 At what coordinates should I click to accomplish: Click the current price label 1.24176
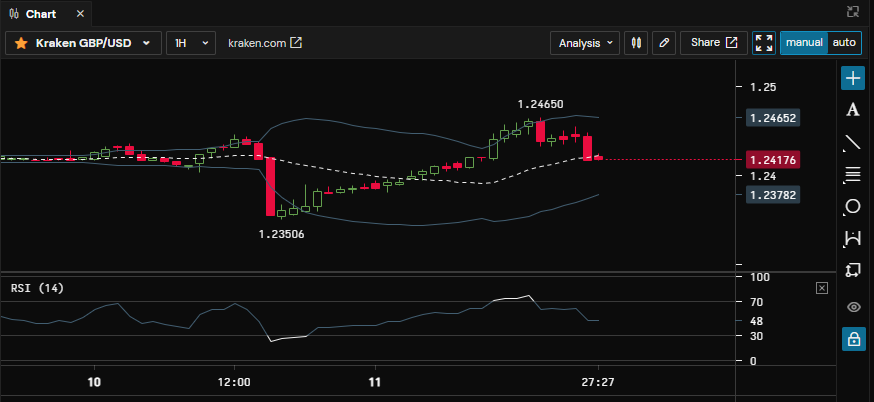[771, 160]
